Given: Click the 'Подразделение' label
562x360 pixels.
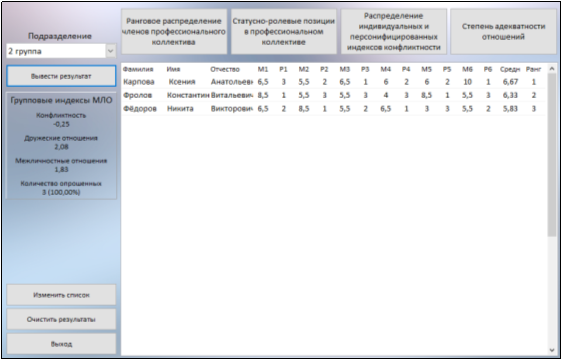Looking at the screenshot, I should click(x=60, y=36).
